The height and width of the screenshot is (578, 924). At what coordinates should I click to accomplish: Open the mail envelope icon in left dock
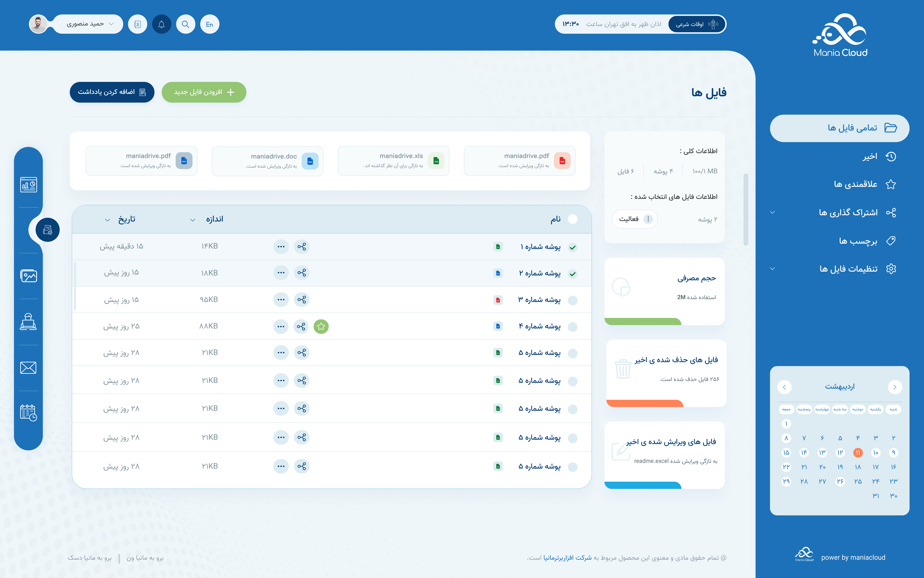[28, 368]
